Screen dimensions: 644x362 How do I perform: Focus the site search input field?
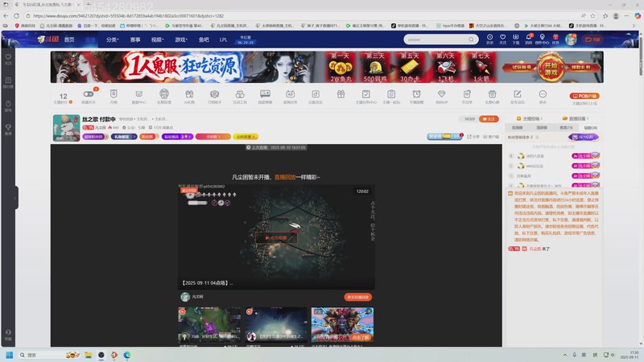click(x=436, y=39)
